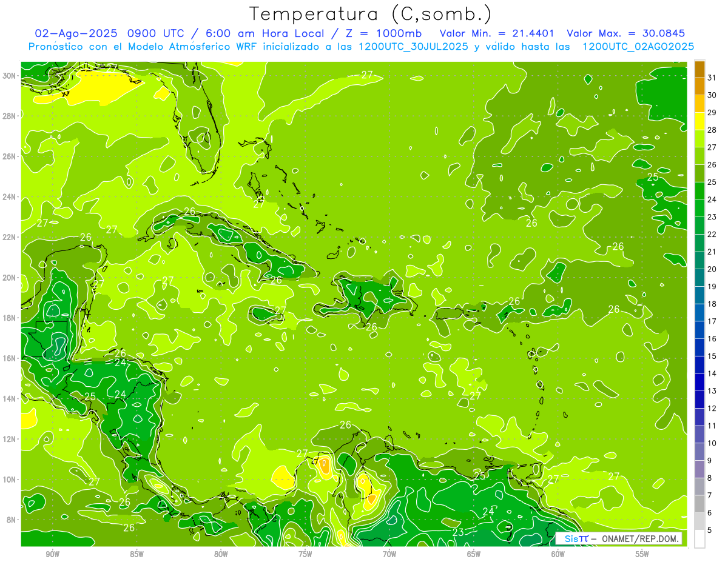Image resolution: width=728 pixels, height=562 pixels.
Task: Click the pressure level "Z = 1000mb"
Action: click(385, 33)
